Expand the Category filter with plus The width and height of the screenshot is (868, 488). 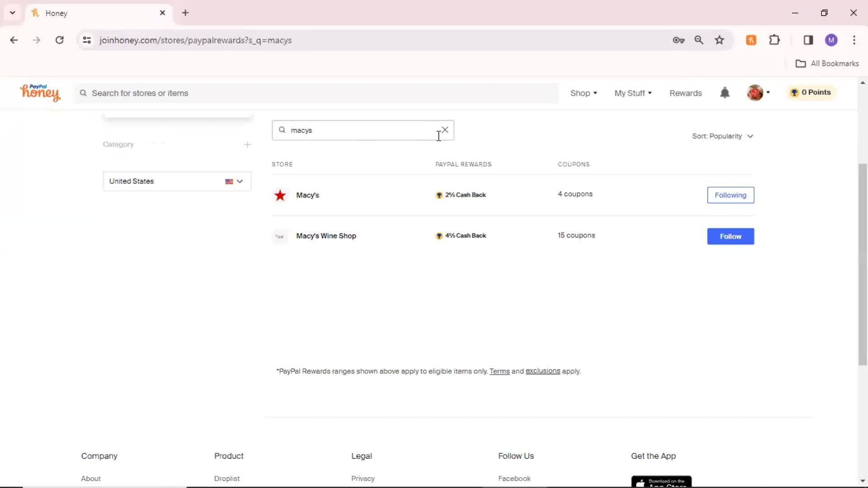247,145
